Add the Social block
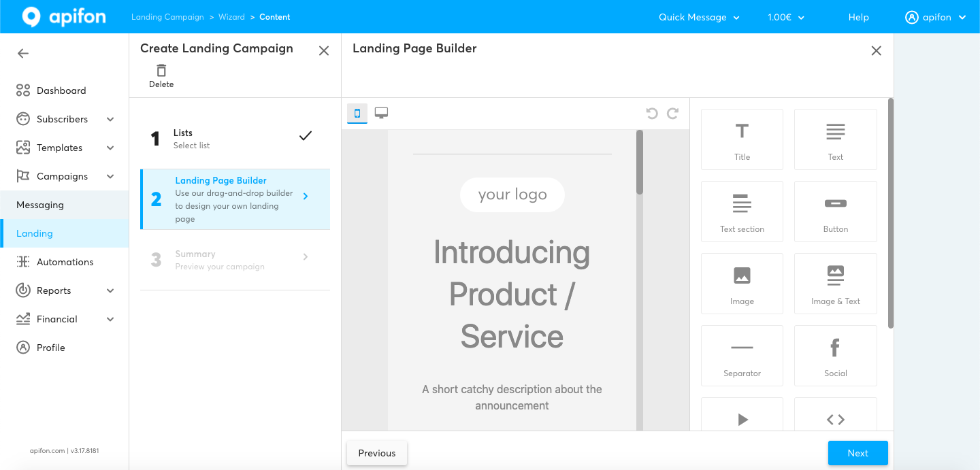Image resolution: width=980 pixels, height=470 pixels. pyautogui.click(x=835, y=355)
